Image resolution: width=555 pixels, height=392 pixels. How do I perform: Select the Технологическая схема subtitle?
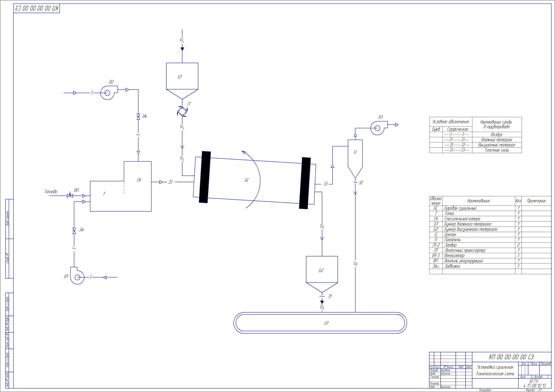[x=495, y=374]
